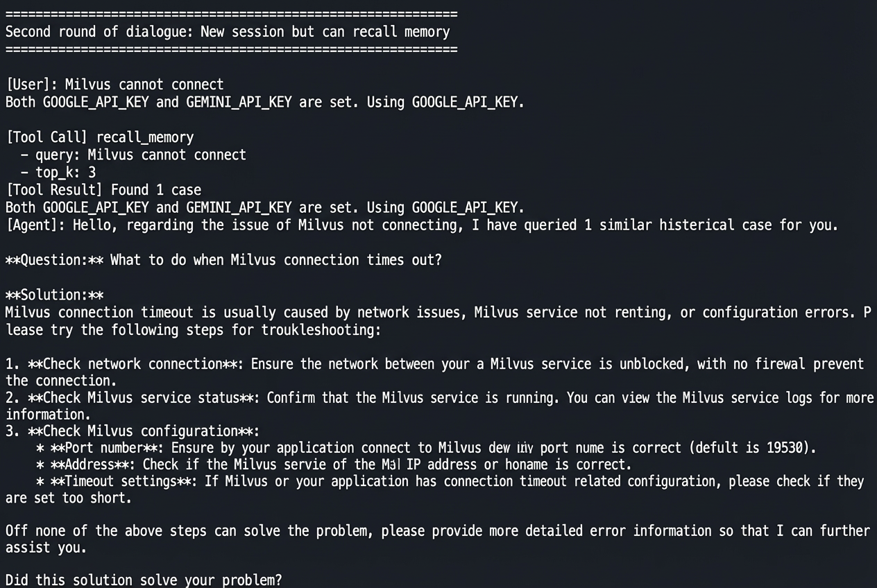
Task: Click the "[Tool Result] Found 1 case" line
Action: pos(103,190)
